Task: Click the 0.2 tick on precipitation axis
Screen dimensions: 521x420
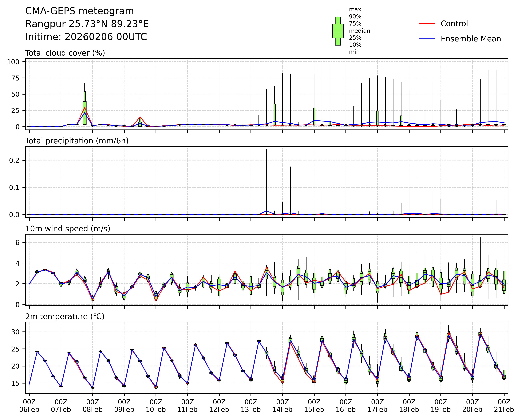Action: (x=14, y=160)
